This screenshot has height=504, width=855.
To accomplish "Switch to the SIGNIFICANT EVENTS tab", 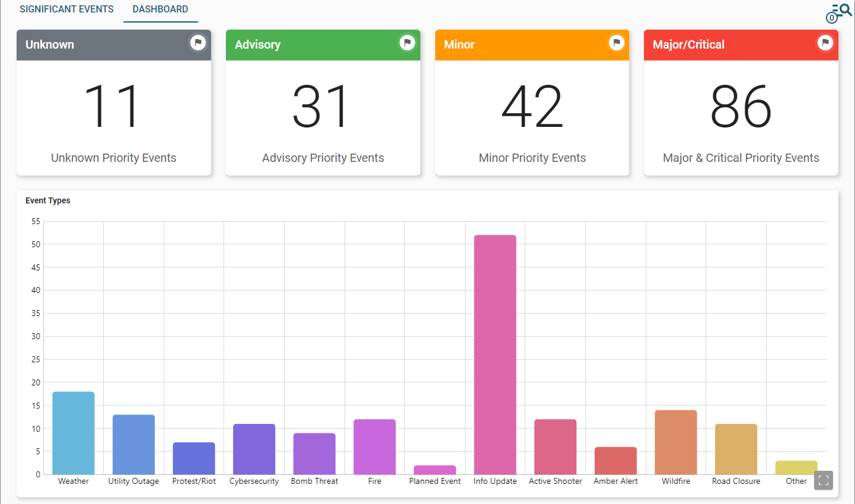I will (x=66, y=9).
